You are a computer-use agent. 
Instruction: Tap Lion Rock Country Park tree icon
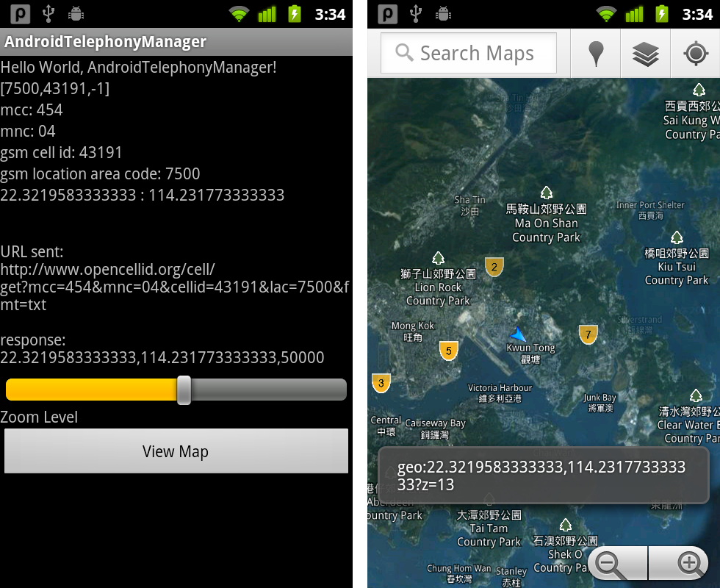(438, 258)
